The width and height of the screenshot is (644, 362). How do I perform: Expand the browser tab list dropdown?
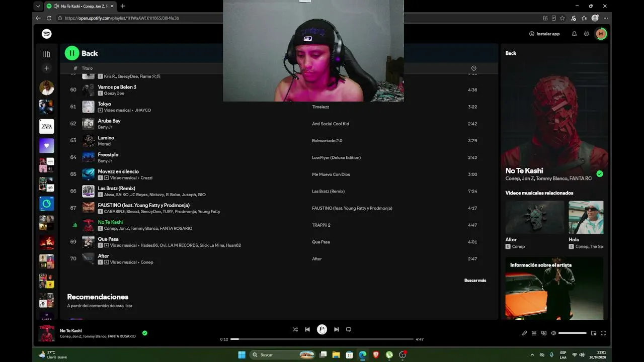point(38,6)
